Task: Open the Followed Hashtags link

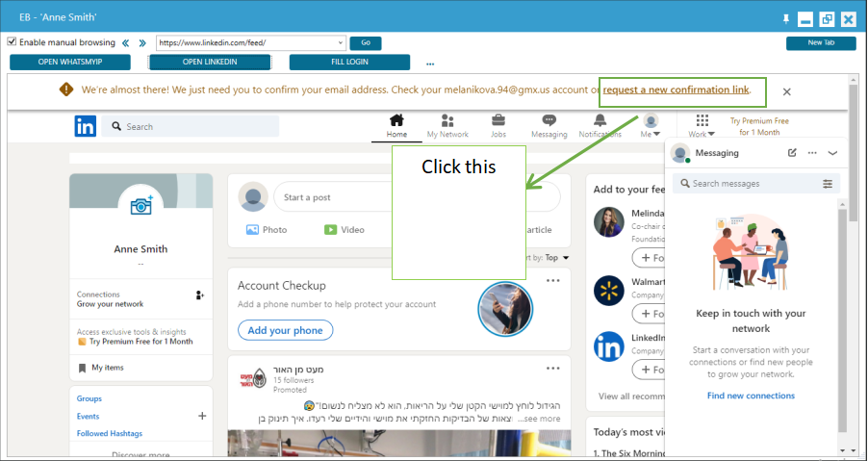Action: point(110,433)
